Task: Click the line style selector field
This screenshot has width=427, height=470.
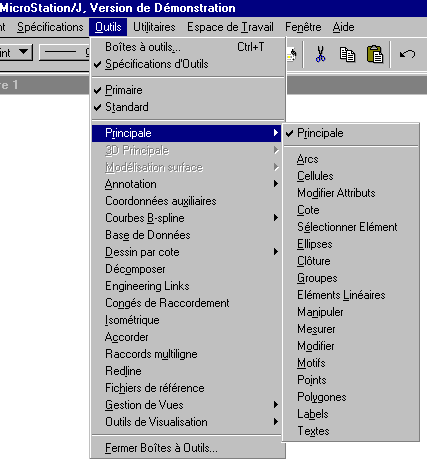Action: click(64, 52)
